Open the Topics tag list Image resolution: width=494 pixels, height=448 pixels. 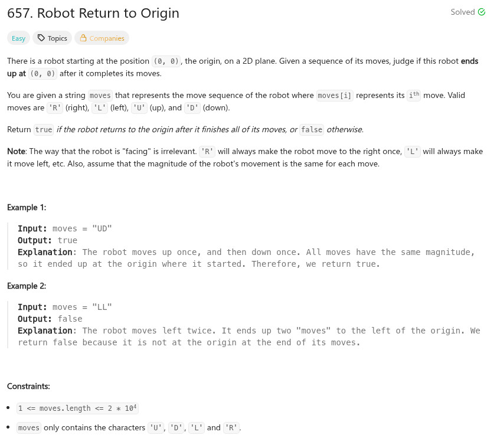(x=52, y=38)
